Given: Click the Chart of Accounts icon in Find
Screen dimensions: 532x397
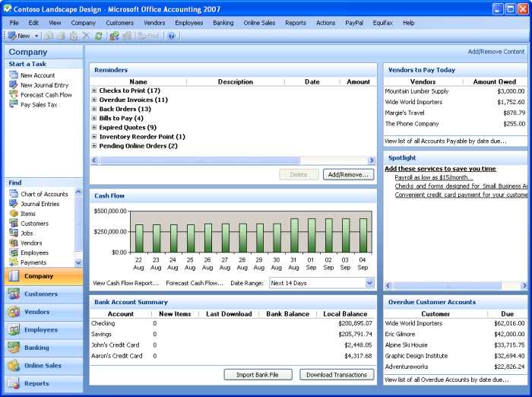Looking at the screenshot, I should [x=14, y=194].
